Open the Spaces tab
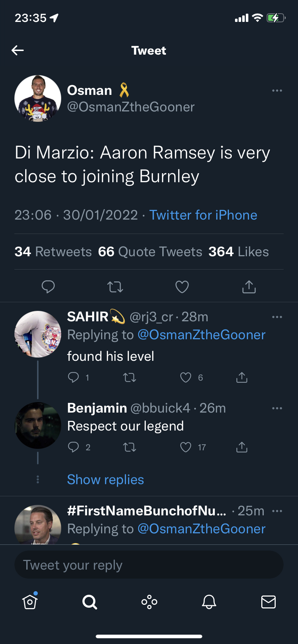298x644 pixels. (x=149, y=602)
